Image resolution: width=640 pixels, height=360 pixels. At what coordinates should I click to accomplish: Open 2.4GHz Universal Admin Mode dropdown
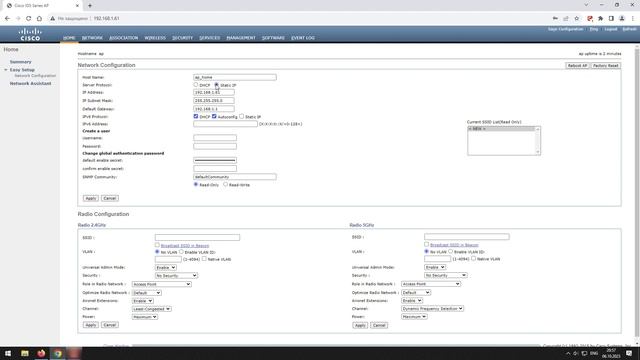166,267
